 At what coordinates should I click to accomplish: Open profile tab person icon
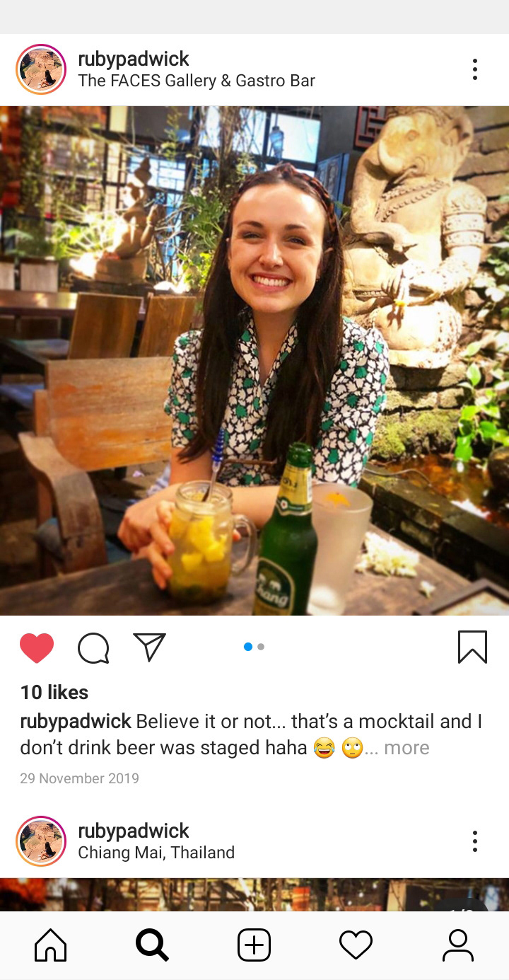pos(458,945)
